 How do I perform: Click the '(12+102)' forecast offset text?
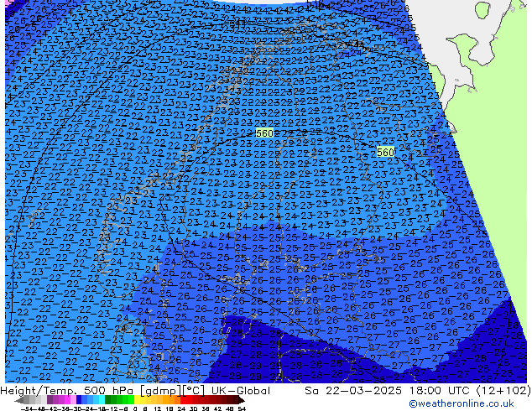(503, 391)
